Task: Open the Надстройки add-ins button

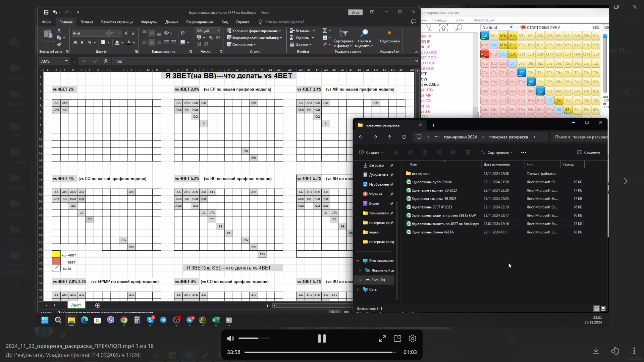Action: pyautogui.click(x=389, y=37)
